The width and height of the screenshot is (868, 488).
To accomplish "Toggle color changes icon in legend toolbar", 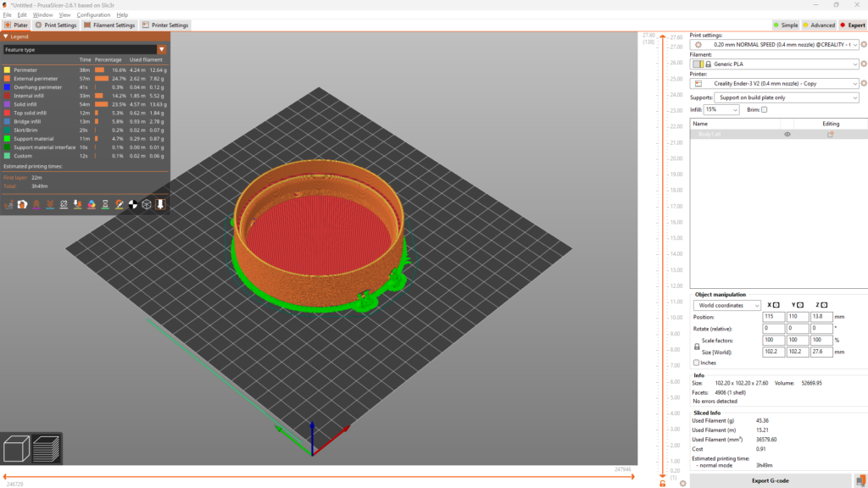I will [x=92, y=205].
